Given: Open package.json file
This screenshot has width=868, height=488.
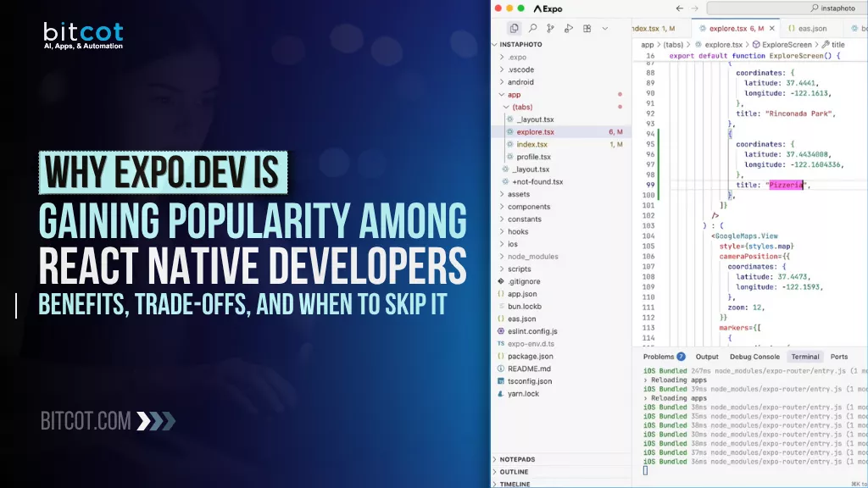Looking at the screenshot, I should tap(530, 356).
